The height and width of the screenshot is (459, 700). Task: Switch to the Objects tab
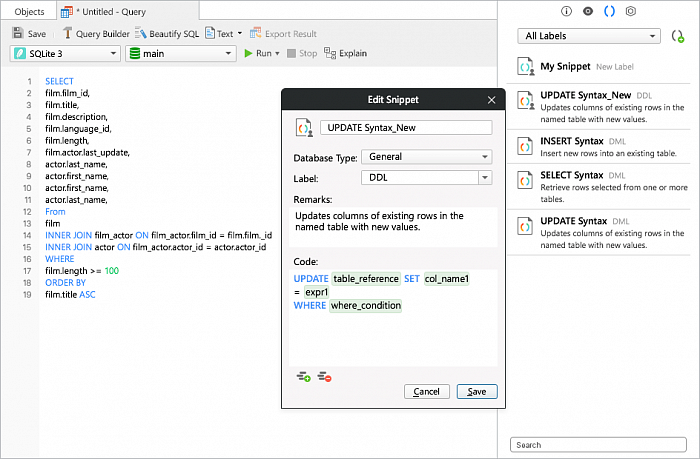pyautogui.click(x=29, y=12)
